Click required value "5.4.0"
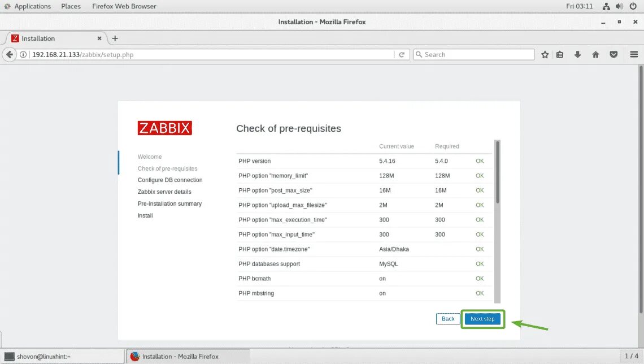 click(441, 161)
